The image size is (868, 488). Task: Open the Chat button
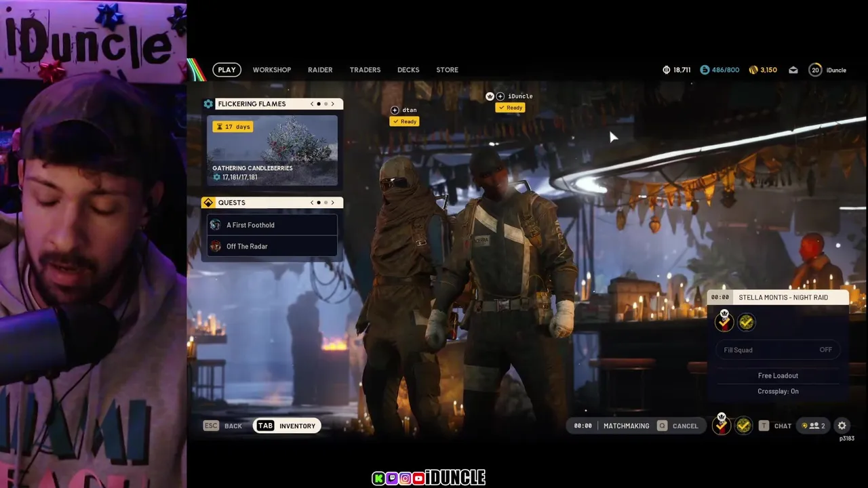point(775,426)
